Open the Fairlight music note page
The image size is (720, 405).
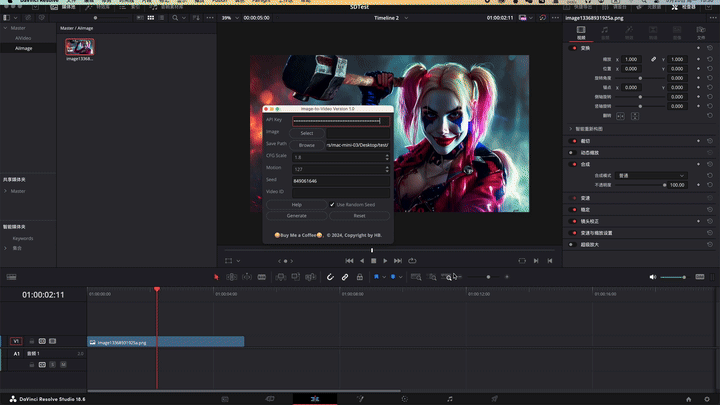[x=450, y=398]
